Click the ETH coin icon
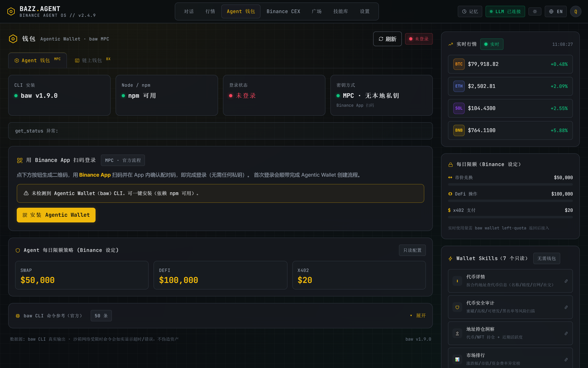588x368 pixels. [459, 86]
